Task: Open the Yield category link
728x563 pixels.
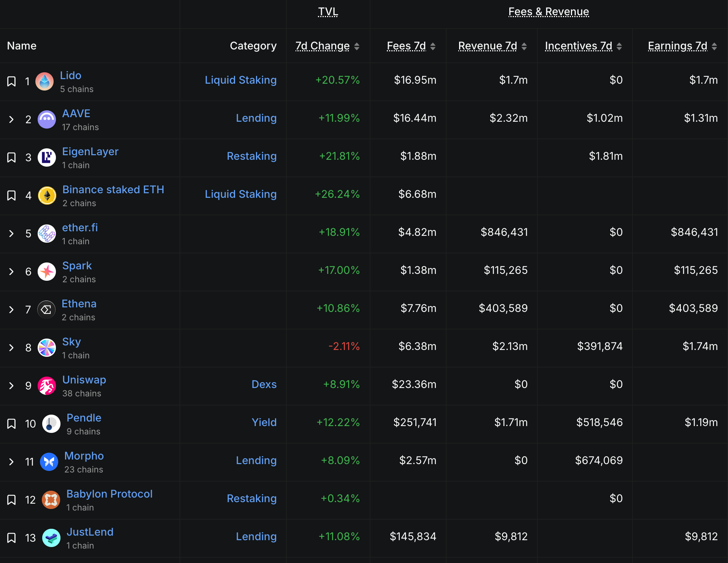Action: (x=264, y=422)
